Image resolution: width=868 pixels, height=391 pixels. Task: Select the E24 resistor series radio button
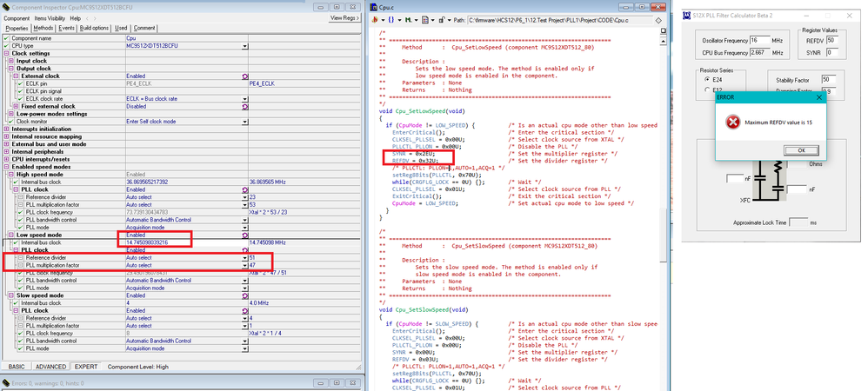(x=707, y=80)
